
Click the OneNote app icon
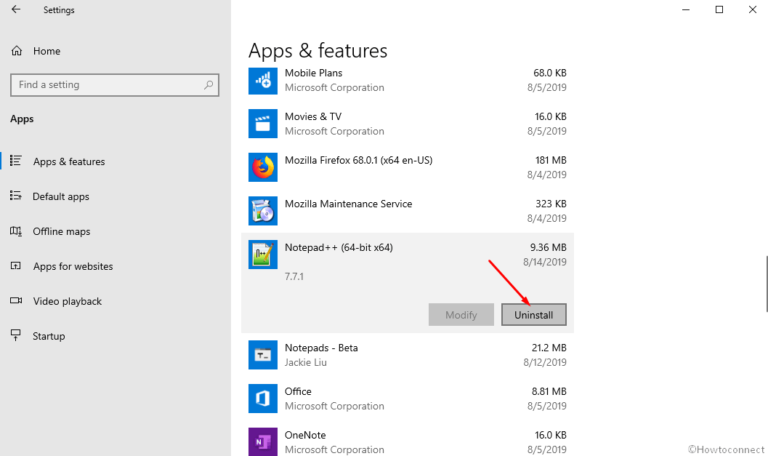[x=263, y=442]
